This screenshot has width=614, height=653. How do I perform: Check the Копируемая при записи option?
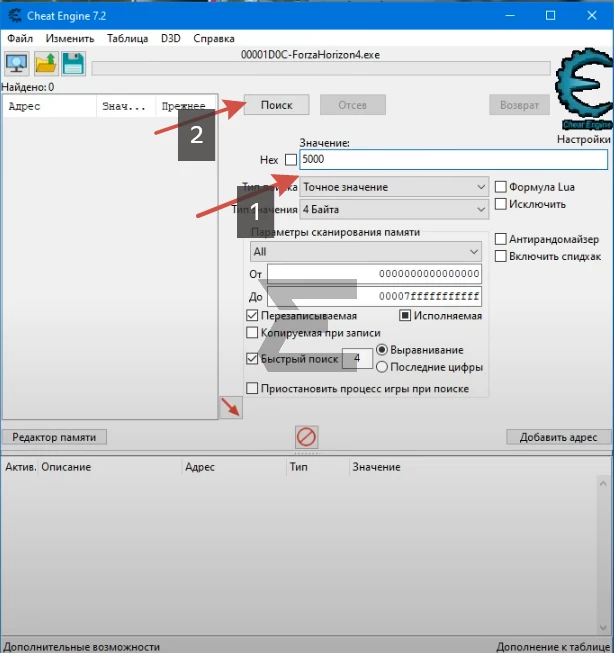252,333
